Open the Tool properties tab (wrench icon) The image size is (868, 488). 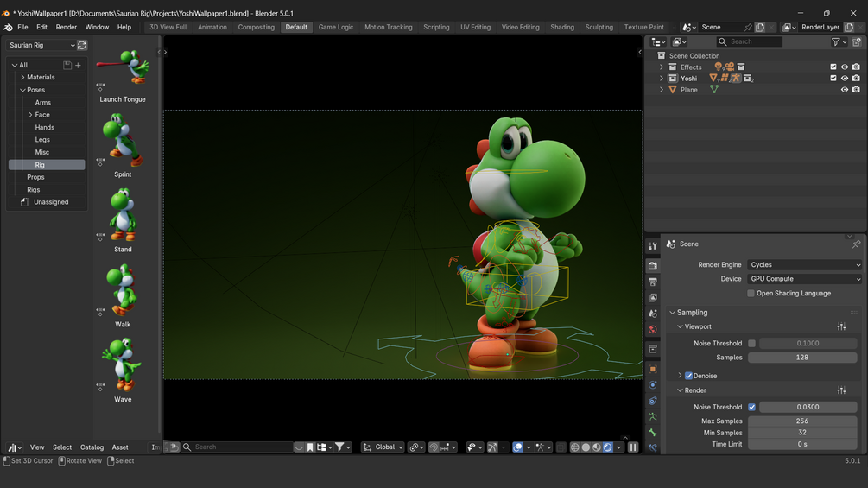[653, 247]
